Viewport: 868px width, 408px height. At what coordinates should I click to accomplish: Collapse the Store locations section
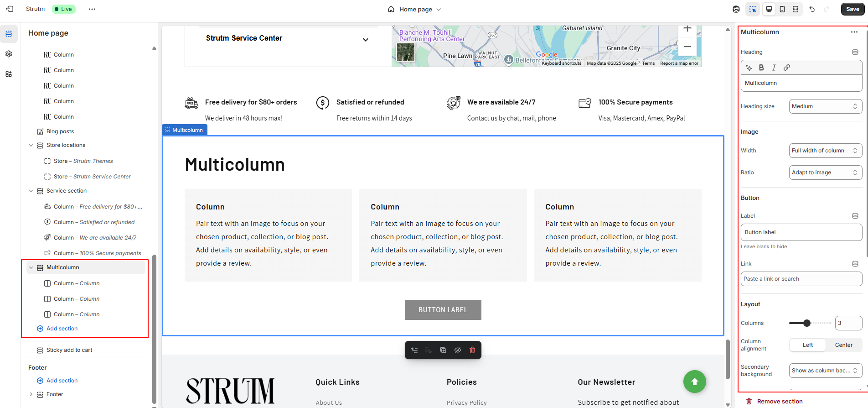31,145
